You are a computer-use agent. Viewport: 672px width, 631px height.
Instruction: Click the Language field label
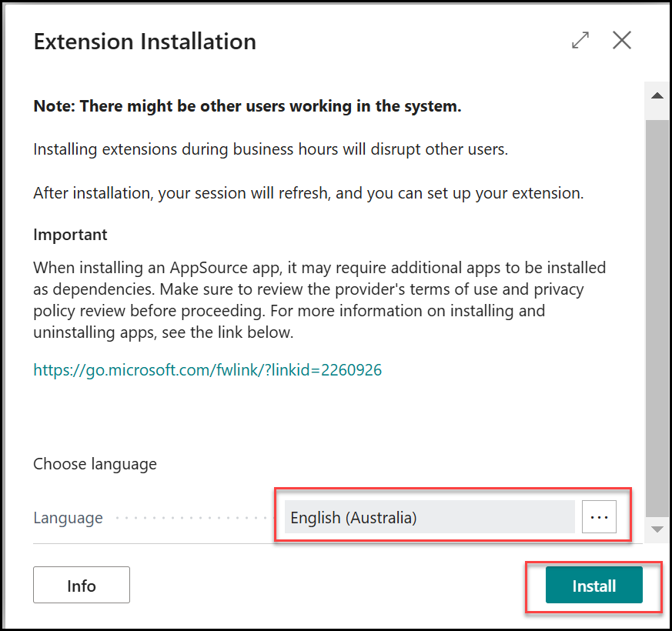[68, 518]
